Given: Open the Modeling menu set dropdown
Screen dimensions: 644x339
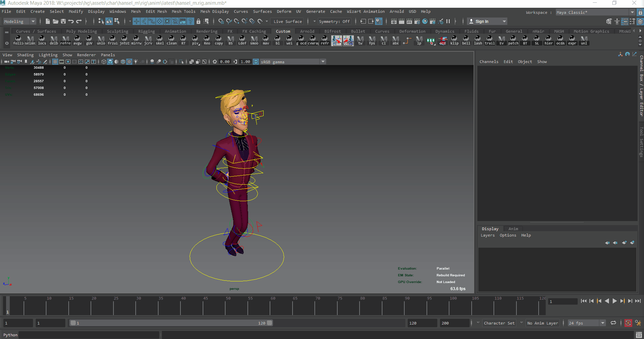Looking at the screenshot, I should (x=20, y=21).
